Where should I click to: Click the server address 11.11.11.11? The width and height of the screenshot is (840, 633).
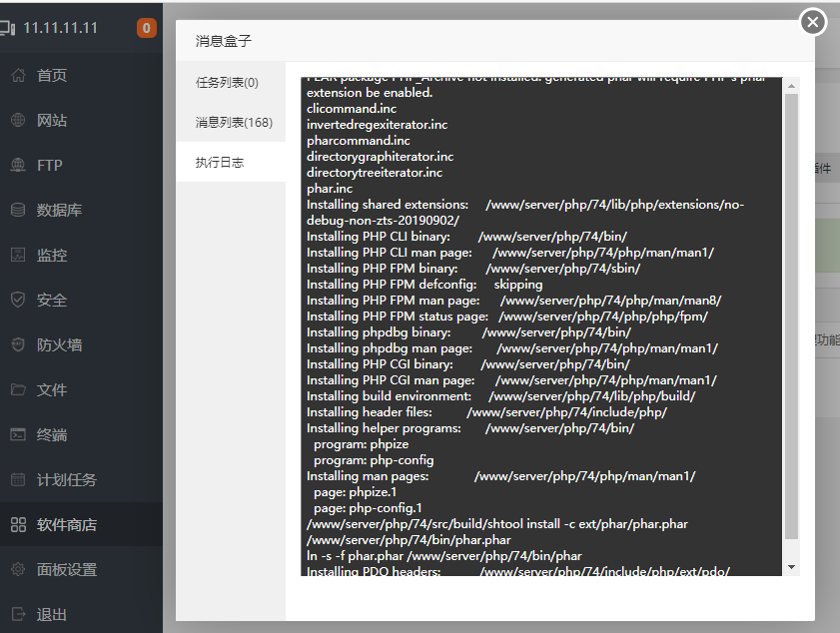pyautogui.click(x=61, y=28)
